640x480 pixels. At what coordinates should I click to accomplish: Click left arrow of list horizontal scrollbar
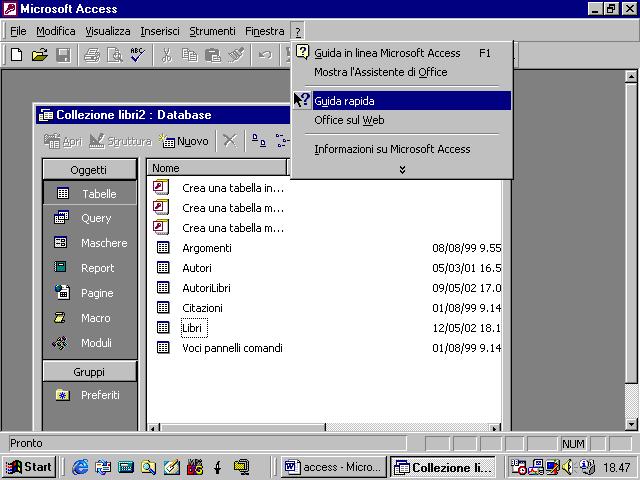click(153, 428)
